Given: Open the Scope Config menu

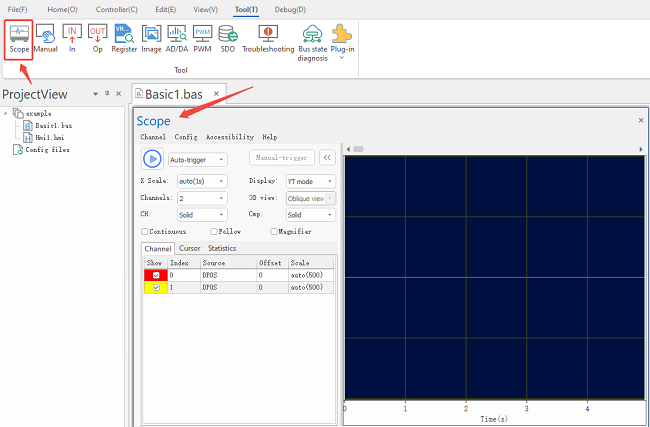Looking at the screenshot, I should click(186, 137).
